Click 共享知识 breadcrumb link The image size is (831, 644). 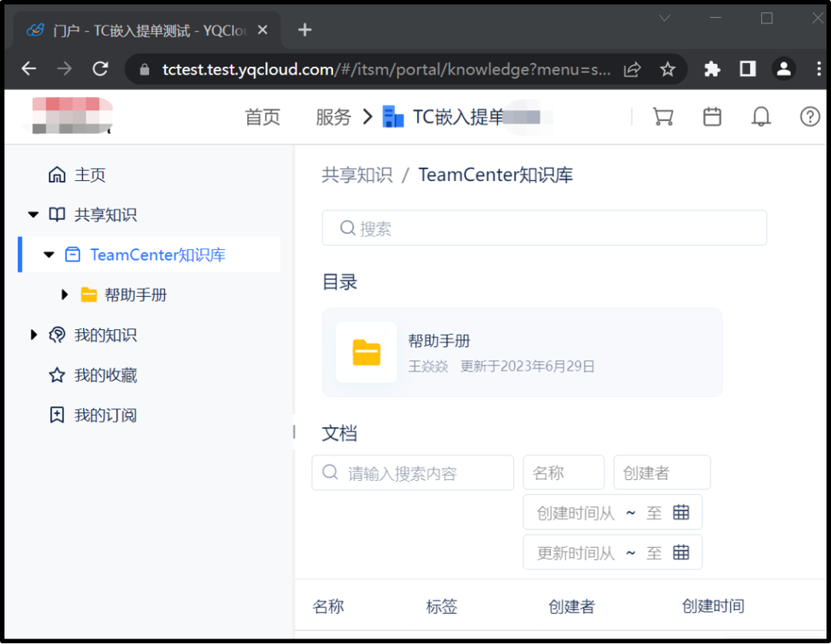pos(357,175)
